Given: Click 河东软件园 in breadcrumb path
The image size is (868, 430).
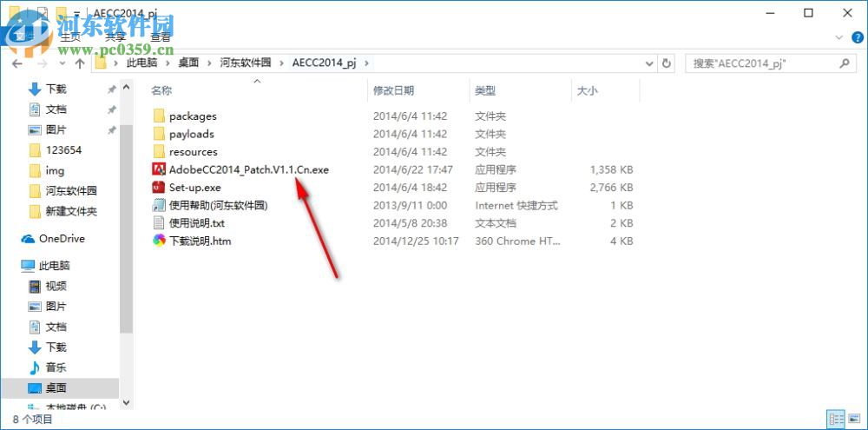Looking at the screenshot, I should 246,63.
